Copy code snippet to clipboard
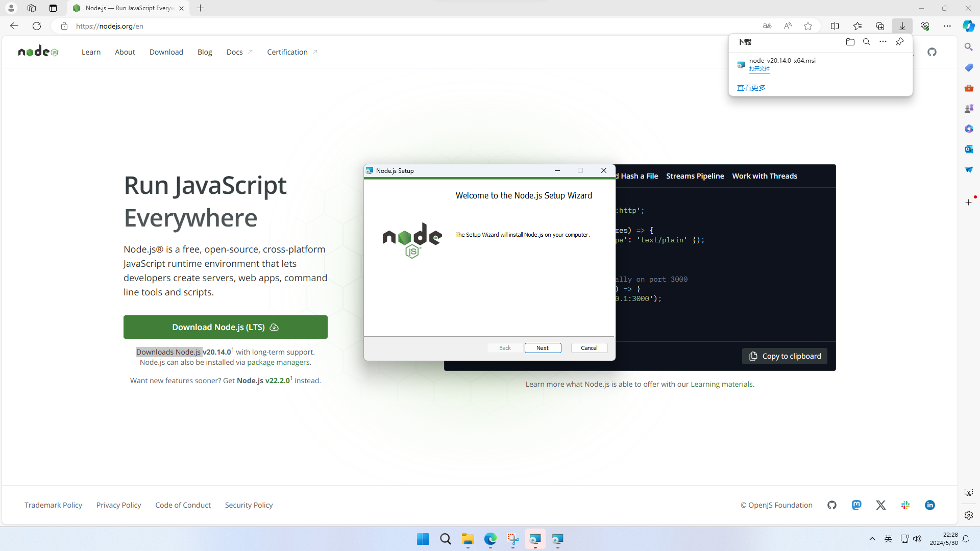980x551 pixels. 785,356
